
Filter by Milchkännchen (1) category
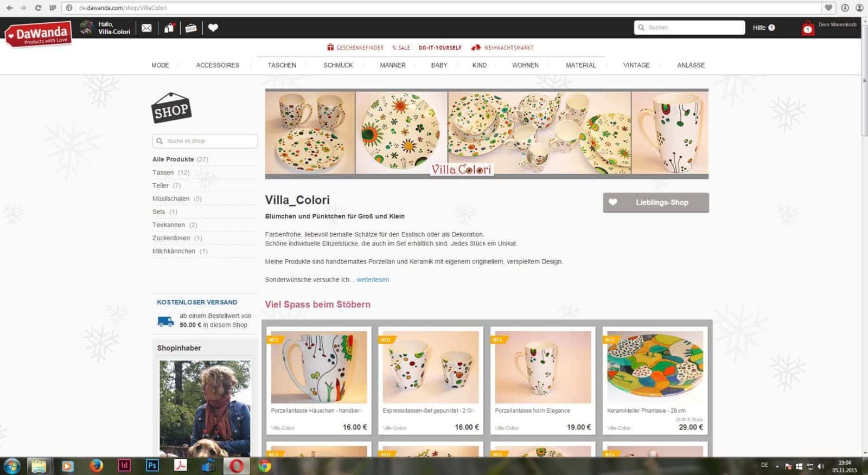pos(180,251)
